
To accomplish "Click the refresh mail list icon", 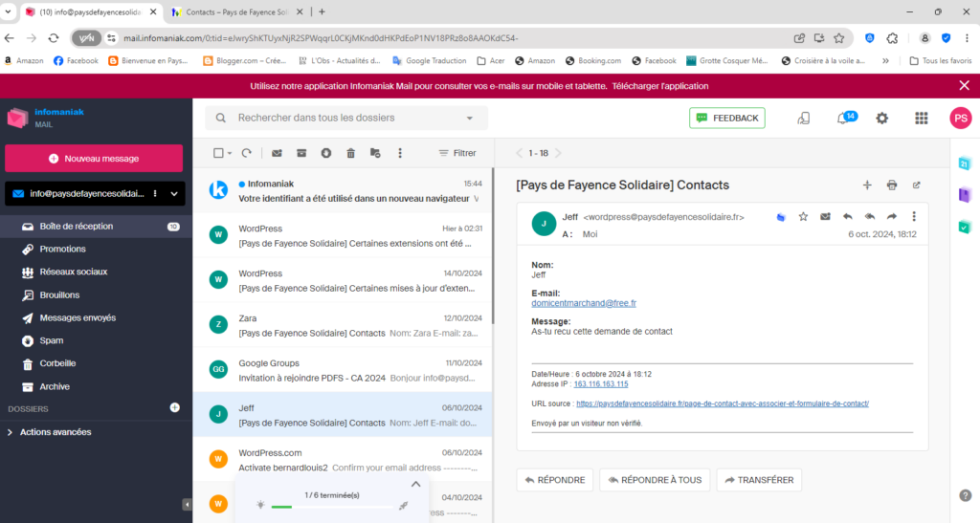I will [246, 153].
